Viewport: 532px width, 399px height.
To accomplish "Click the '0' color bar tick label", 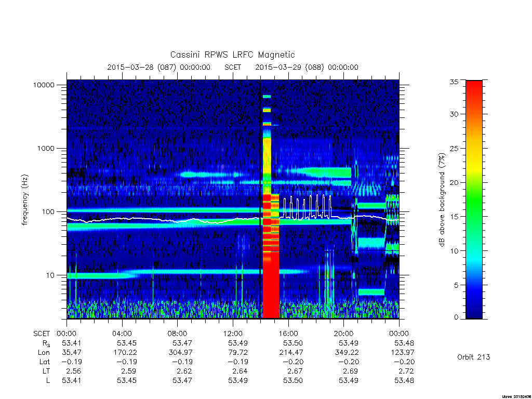I will pyautogui.click(x=456, y=317).
